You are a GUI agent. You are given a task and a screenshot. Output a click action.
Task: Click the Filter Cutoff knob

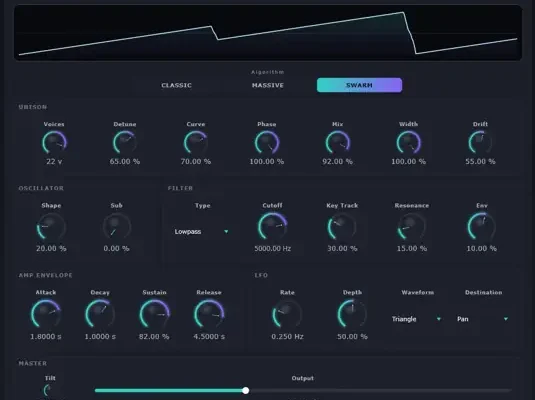[x=272, y=227]
